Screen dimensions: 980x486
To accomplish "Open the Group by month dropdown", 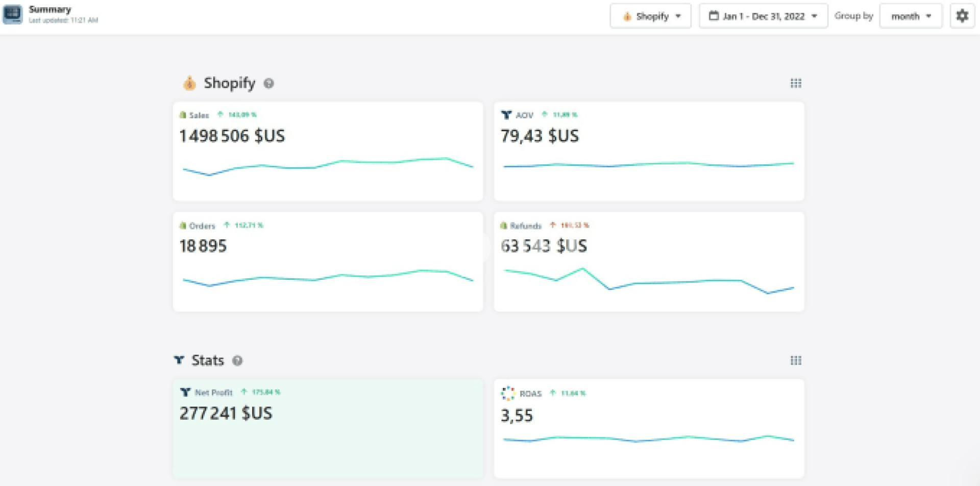I will (x=911, y=16).
